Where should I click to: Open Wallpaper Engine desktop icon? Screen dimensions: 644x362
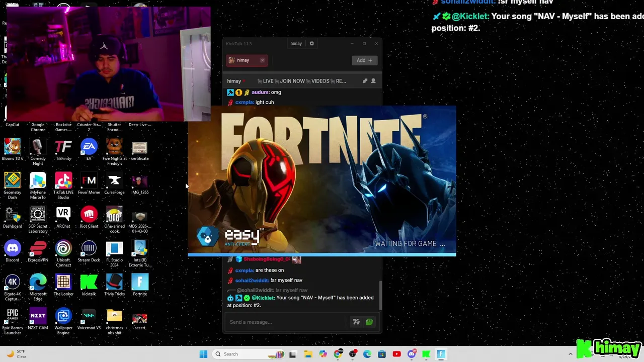[63, 321]
